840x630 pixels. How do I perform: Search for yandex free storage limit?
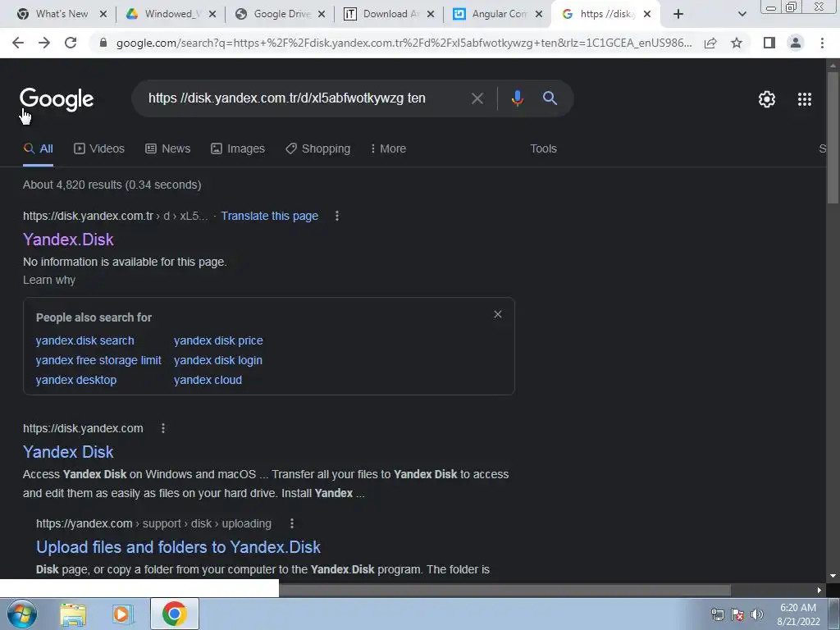pos(98,361)
